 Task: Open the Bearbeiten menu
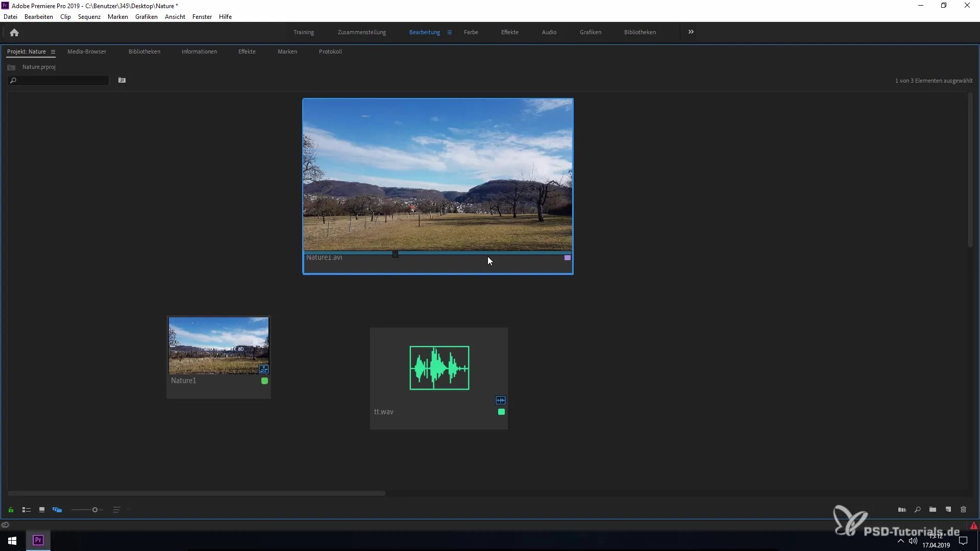click(39, 17)
